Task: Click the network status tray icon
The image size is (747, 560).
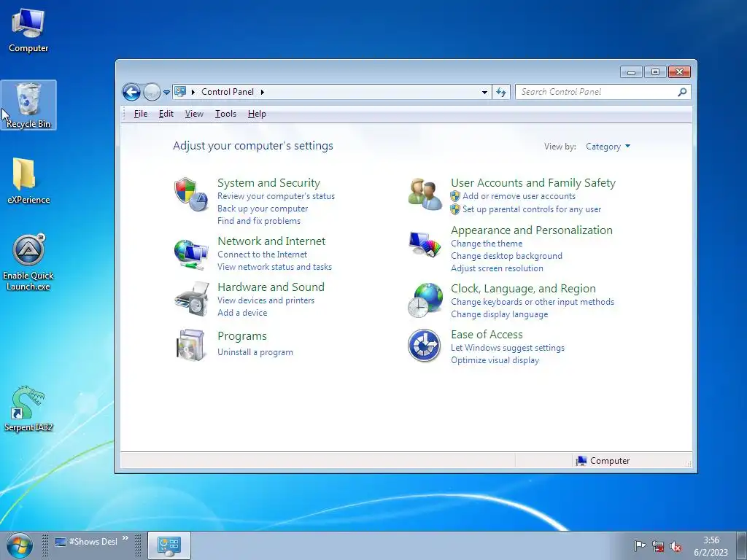Action: (658, 546)
